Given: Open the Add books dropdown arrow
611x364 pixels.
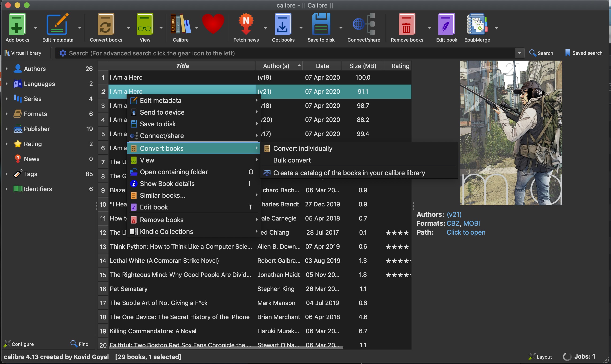Looking at the screenshot, I should (x=35, y=28).
